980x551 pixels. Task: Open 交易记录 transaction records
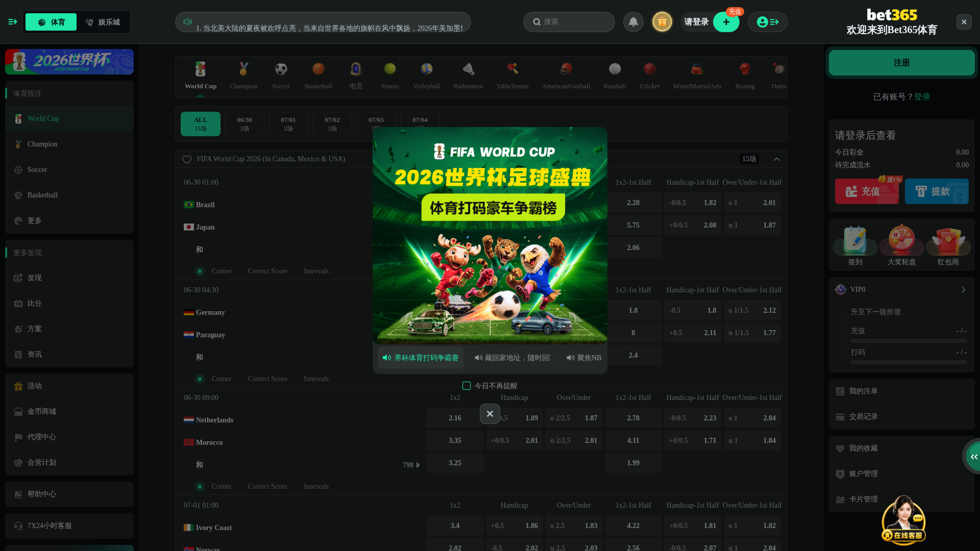pyautogui.click(x=901, y=417)
